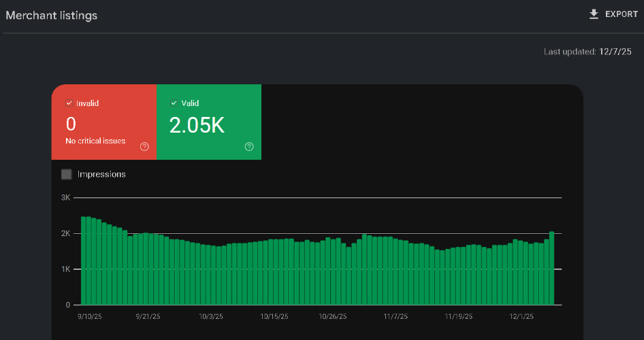Click the Merchant listings page heading

52,16
